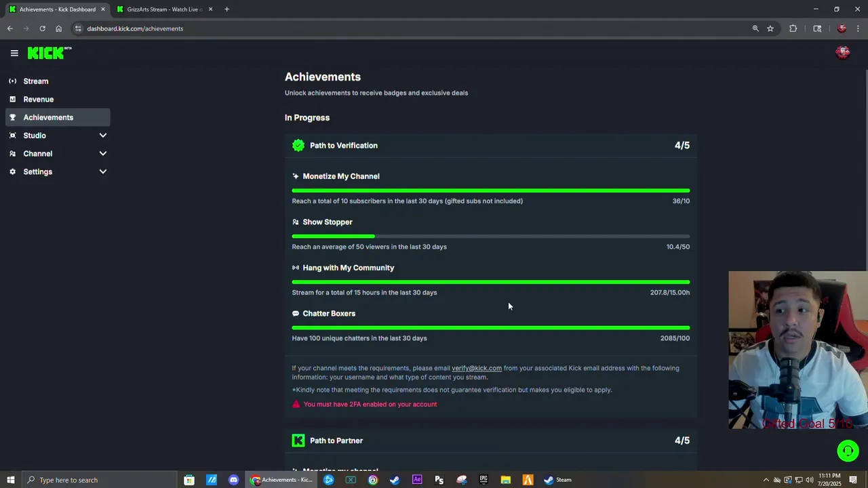
Task: Click the Channel sidebar icon
Action: coord(12,154)
